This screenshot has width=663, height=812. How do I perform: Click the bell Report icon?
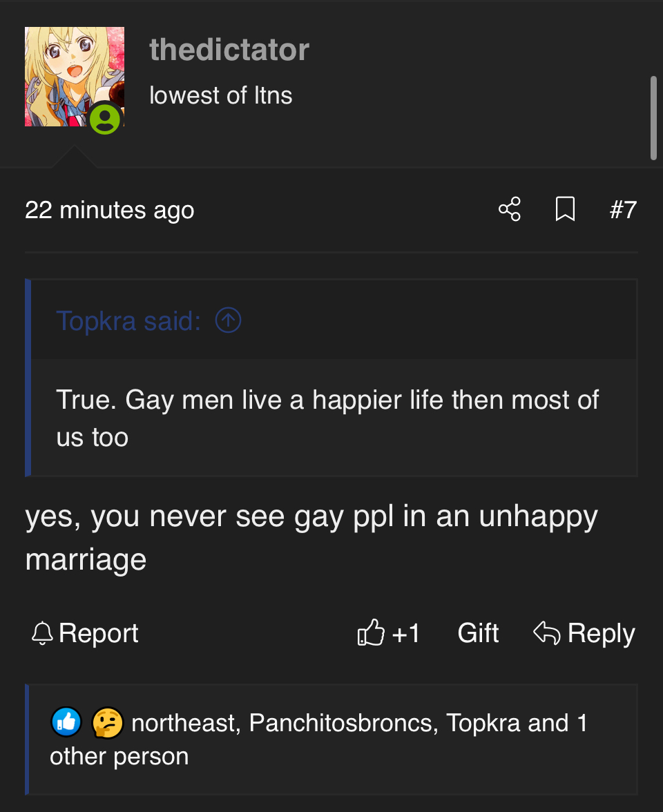point(42,633)
